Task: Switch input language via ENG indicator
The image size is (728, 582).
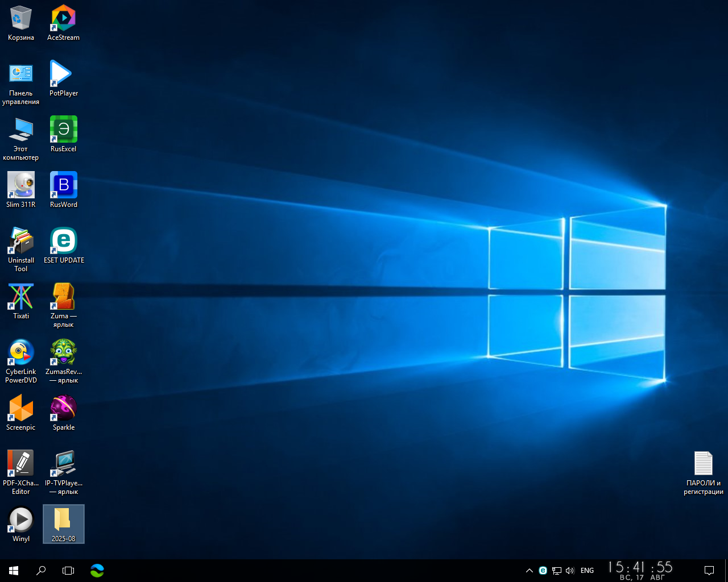Action: tap(588, 571)
